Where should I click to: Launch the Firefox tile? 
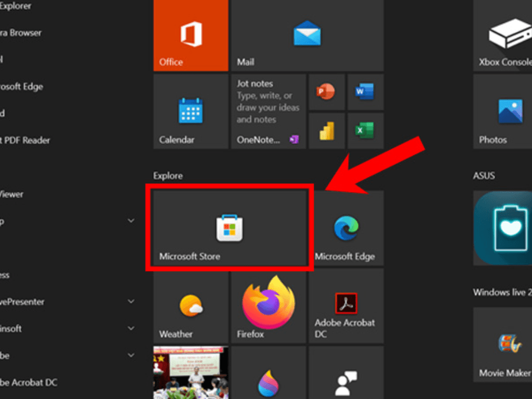pyautogui.click(x=268, y=305)
